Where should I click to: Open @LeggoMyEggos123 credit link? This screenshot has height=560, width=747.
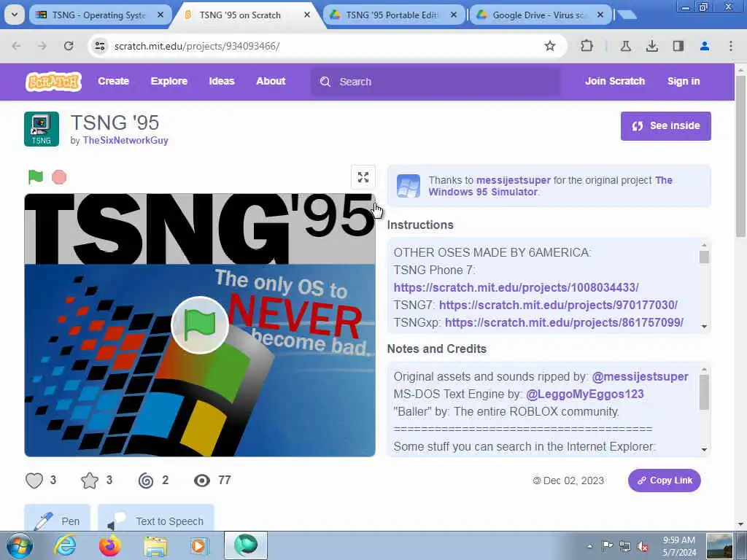coord(584,394)
